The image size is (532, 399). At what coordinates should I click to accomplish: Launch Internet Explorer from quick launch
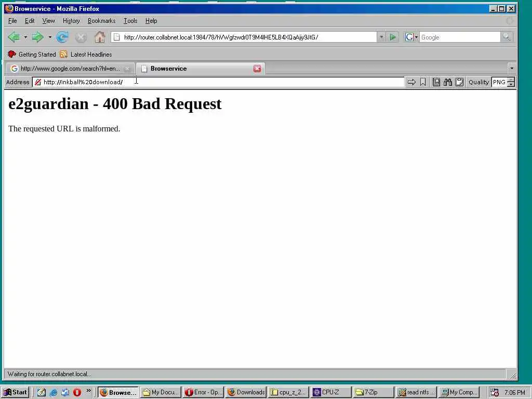point(54,392)
